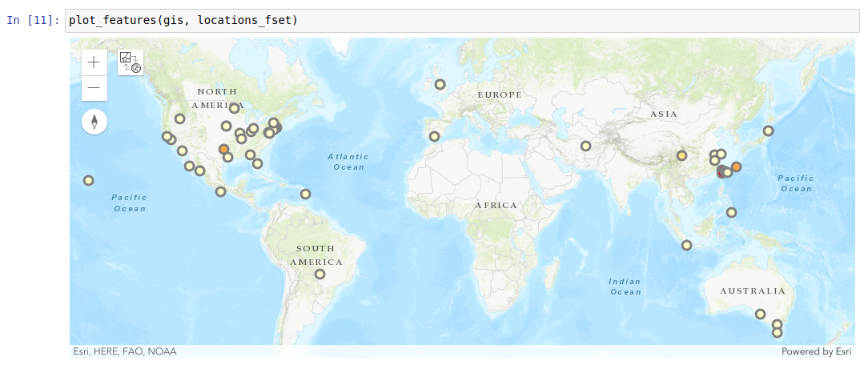Image resolution: width=868 pixels, height=365 pixels.
Task: Click the Esri, HERE, FAO, NOAA attribution
Action: (125, 351)
